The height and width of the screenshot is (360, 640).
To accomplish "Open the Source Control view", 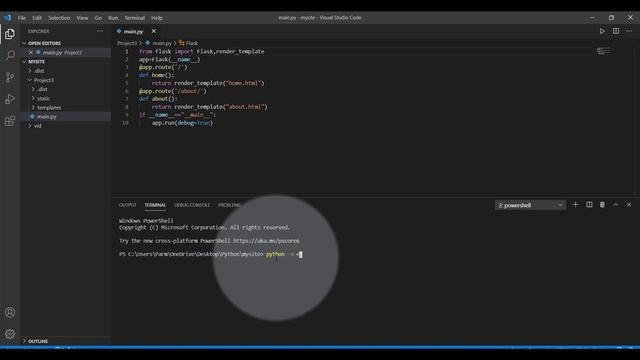I will [10, 77].
